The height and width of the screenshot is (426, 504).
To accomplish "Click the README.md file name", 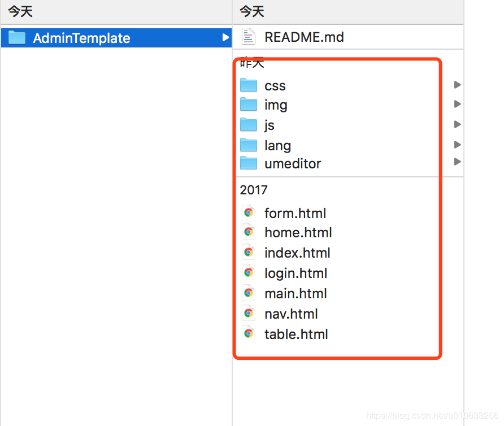I will pyautogui.click(x=304, y=37).
